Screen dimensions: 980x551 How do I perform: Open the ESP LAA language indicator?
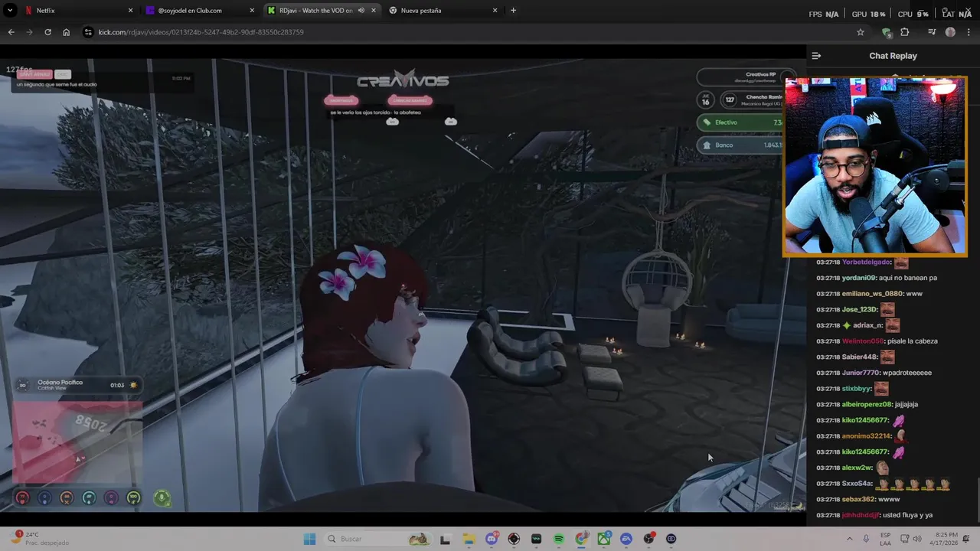[x=886, y=539]
